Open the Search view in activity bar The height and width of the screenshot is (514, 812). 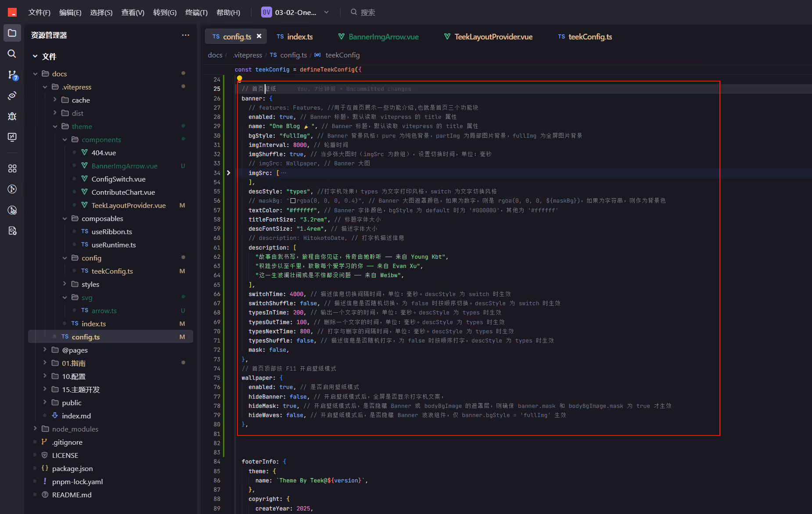(12, 54)
